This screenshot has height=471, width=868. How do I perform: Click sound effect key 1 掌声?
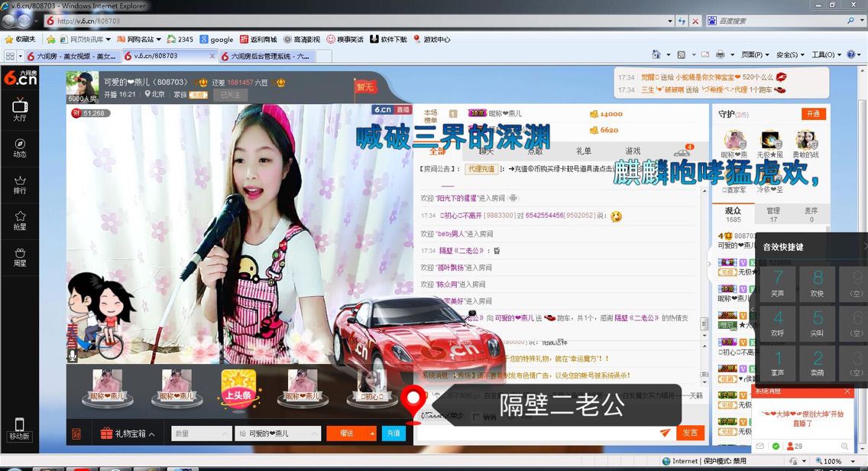tap(778, 363)
